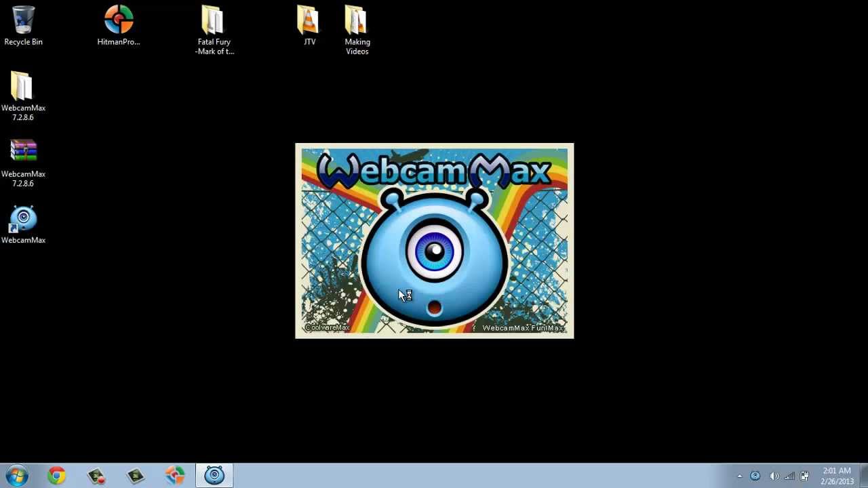Click the 'Recycle Bin' label text
The image size is (868, 488).
(x=23, y=42)
